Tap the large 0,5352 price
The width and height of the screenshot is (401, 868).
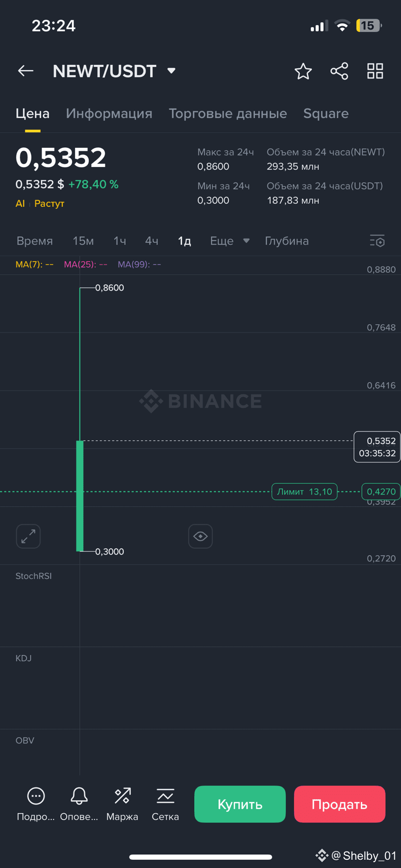(61, 158)
